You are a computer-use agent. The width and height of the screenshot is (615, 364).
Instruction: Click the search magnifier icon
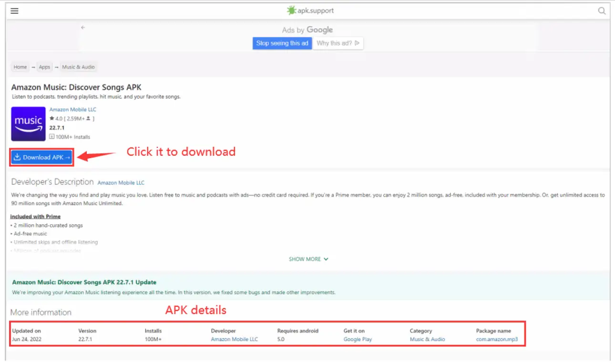click(602, 10)
